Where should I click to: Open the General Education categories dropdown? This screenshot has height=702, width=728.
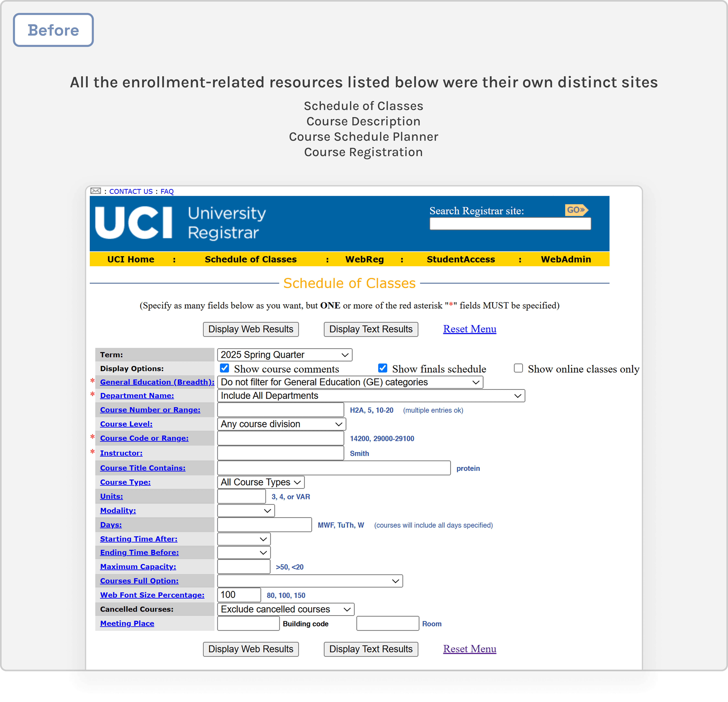point(350,382)
